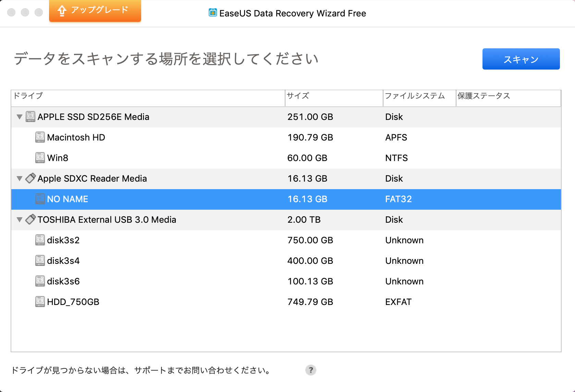Collapse the APPLE SSD SD256E Media group
The width and height of the screenshot is (575, 392).
20,117
